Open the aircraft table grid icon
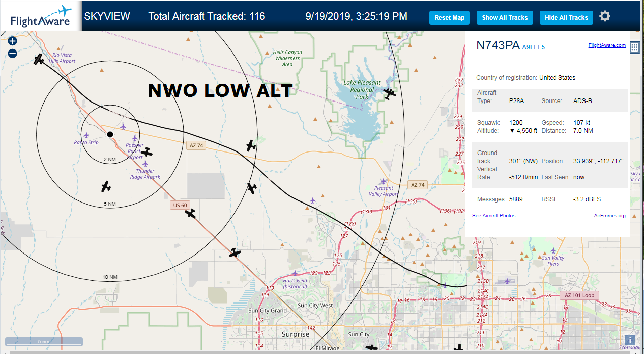 click(x=634, y=47)
